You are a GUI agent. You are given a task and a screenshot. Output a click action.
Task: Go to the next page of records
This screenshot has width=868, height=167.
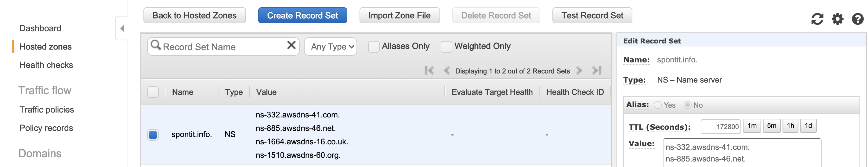pos(579,71)
